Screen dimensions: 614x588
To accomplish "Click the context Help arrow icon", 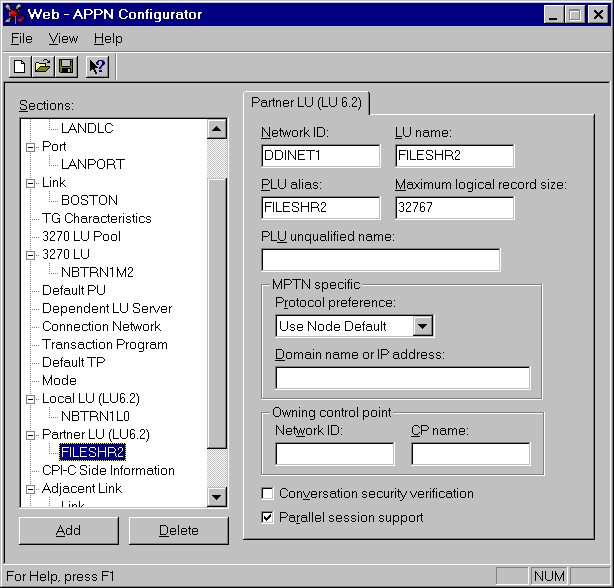I will pyautogui.click(x=97, y=67).
